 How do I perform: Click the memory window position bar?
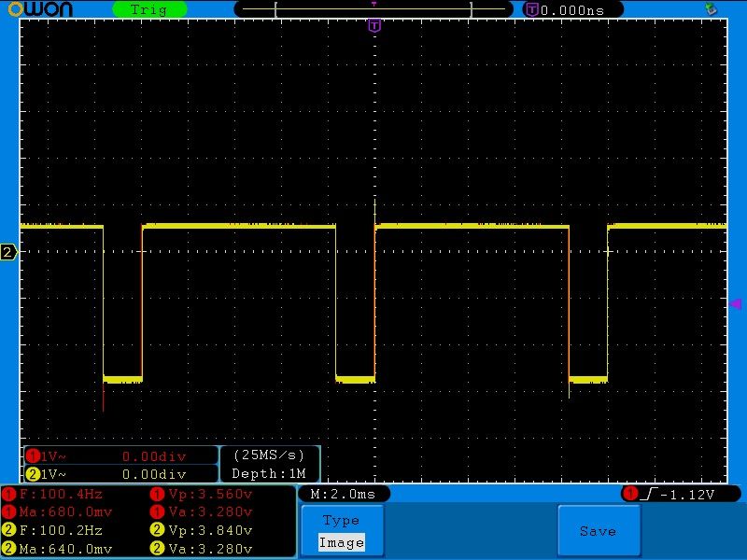(x=373, y=9)
